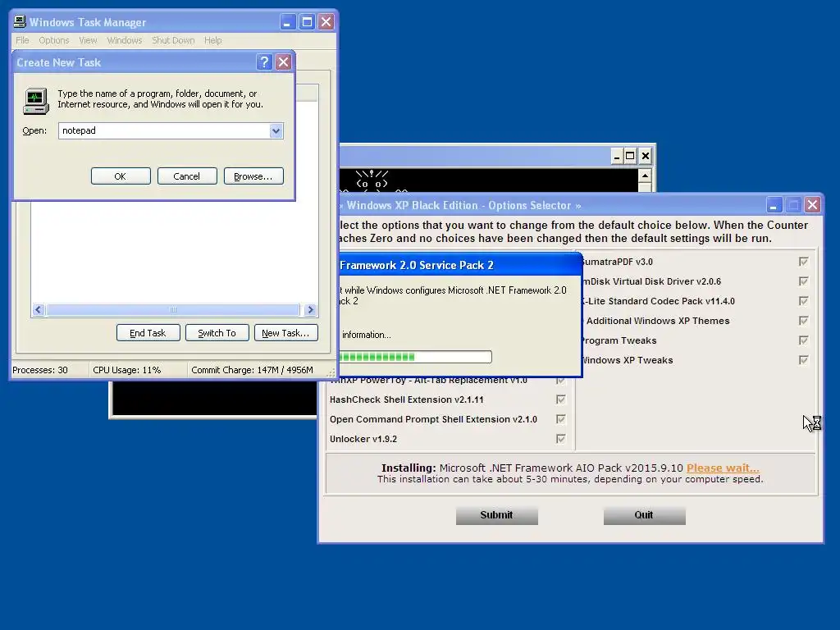This screenshot has width=840, height=630.
Task: Minimize the Windows Task Manager window
Action: tap(288, 22)
